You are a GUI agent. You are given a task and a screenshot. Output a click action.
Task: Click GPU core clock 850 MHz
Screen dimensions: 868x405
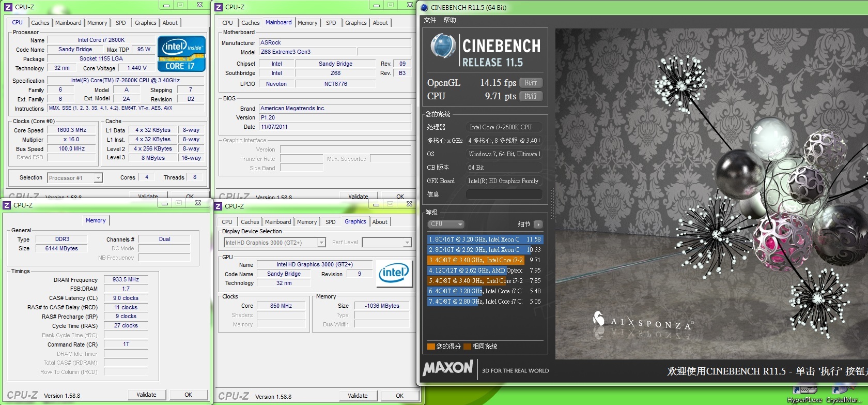point(281,306)
